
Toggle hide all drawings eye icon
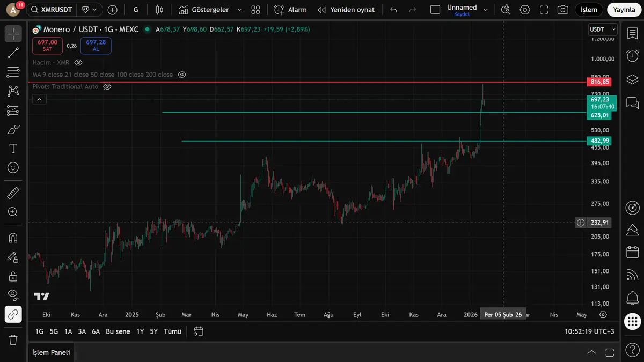tap(13, 294)
